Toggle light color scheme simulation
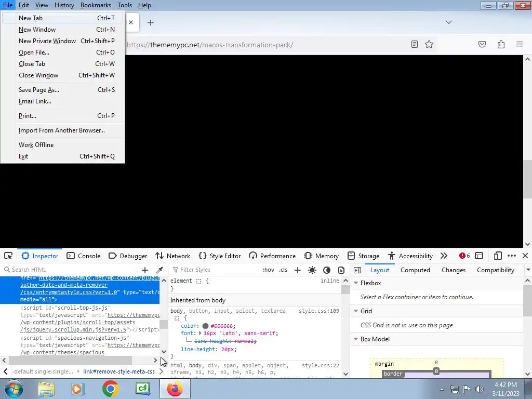The width and height of the screenshot is (532, 399). (312, 270)
